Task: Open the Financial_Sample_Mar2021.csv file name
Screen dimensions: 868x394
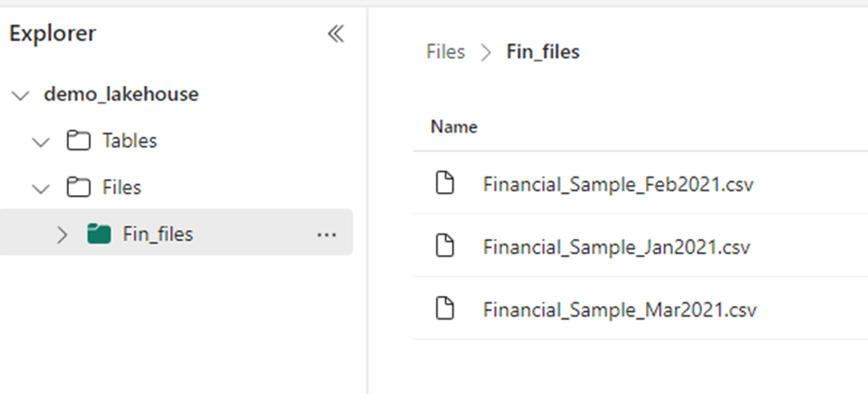Action: 620,309
